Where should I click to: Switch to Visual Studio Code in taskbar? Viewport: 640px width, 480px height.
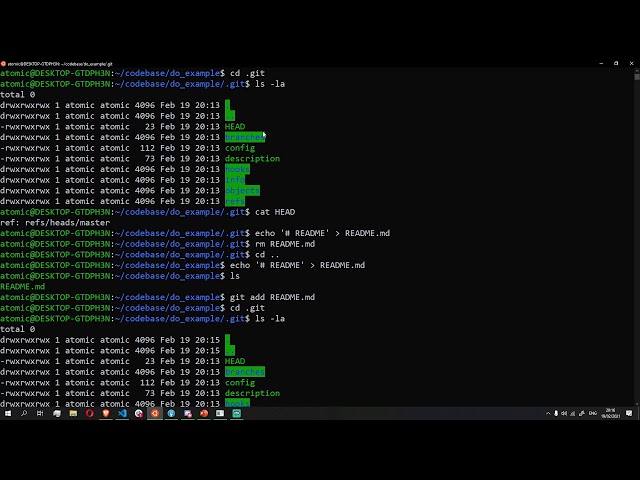click(122, 413)
